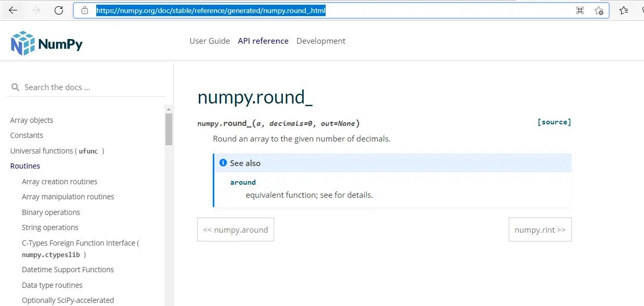Viewport: 644px width, 306px height.
Task: Open Array creation routines in sidebar
Action: coord(59,182)
